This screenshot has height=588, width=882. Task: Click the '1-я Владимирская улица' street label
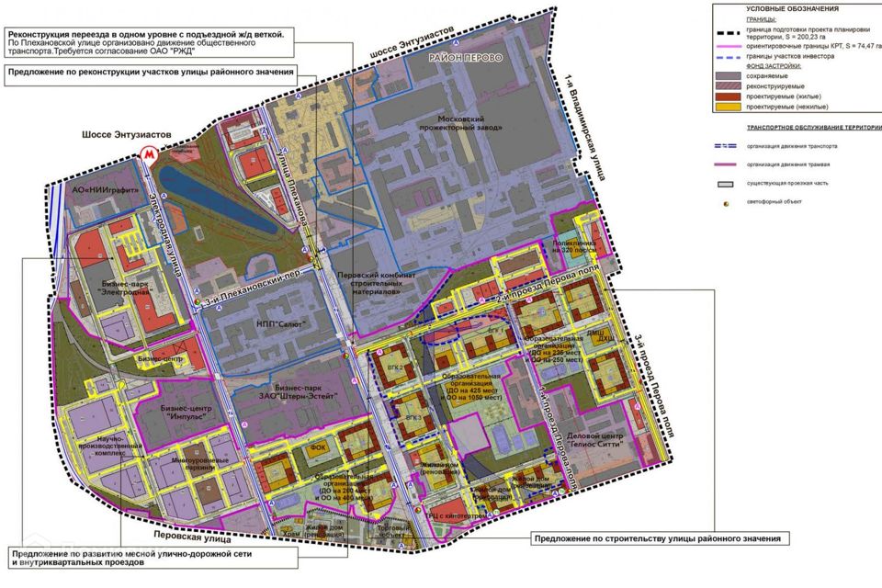point(585,127)
